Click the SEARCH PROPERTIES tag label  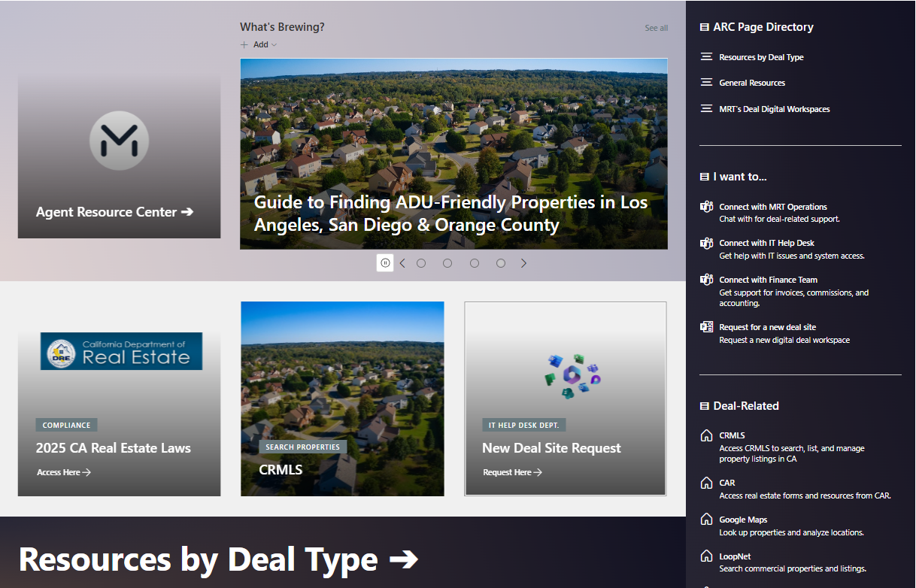tap(302, 447)
